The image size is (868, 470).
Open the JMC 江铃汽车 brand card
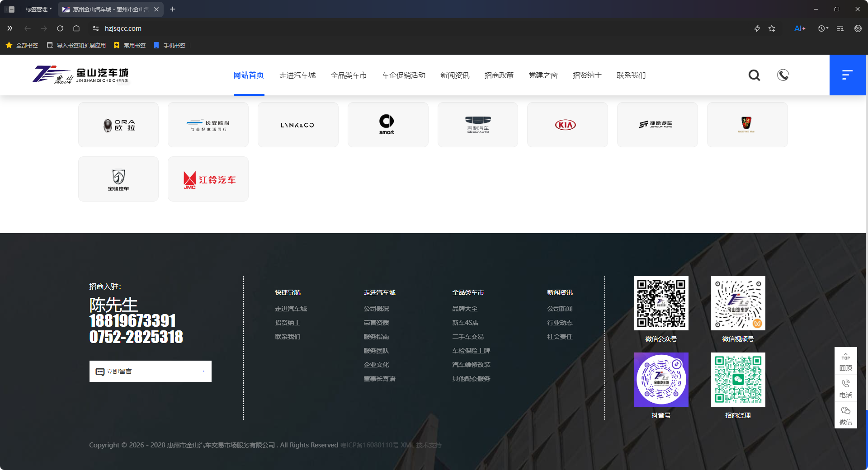pos(208,179)
